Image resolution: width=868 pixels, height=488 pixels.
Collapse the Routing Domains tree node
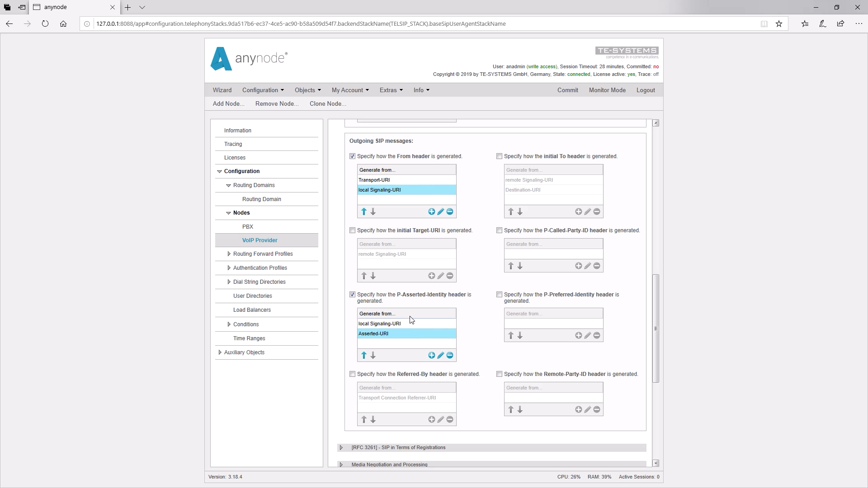[228, 185]
